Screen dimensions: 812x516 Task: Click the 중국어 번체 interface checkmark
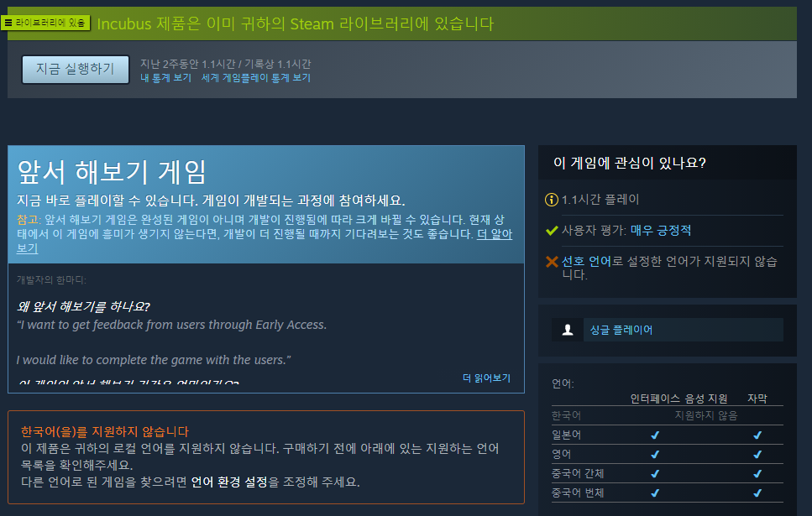click(655, 493)
